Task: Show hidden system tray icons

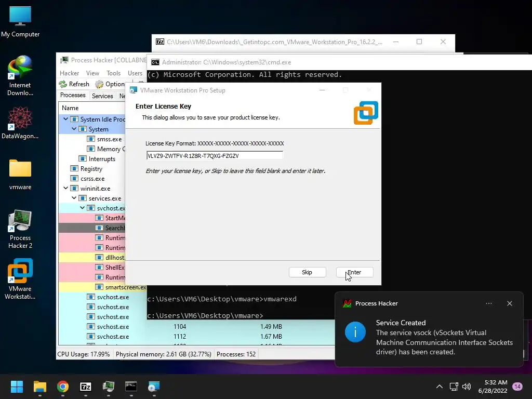Action: pos(440,387)
